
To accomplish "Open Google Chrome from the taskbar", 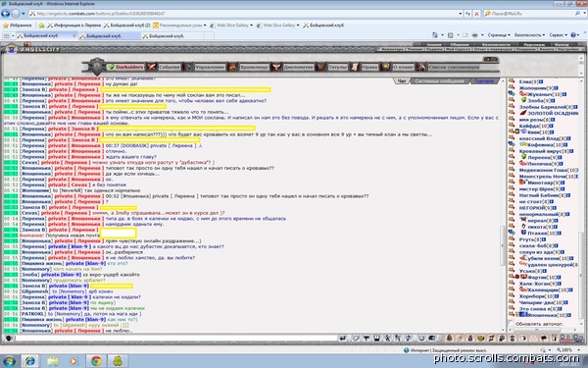I will pos(96,361).
